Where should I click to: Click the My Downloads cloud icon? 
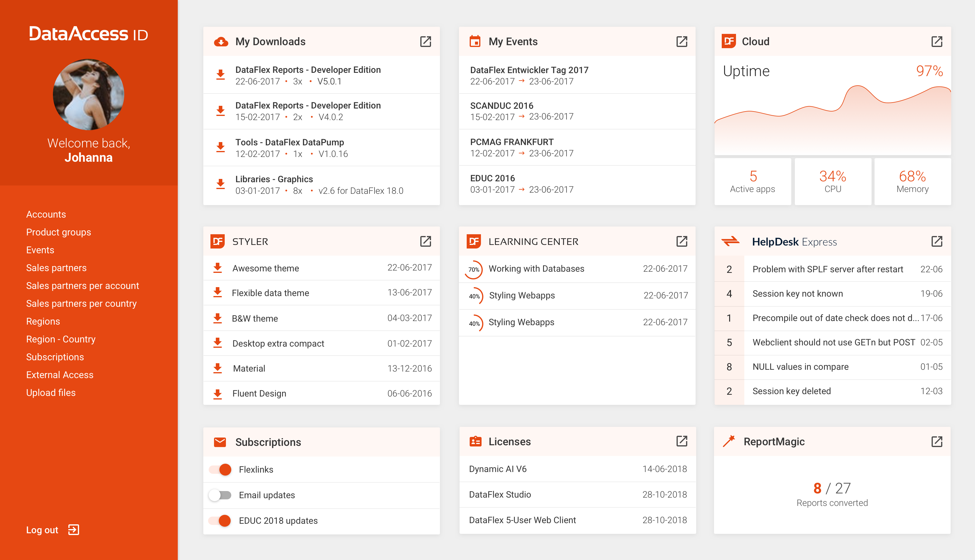(x=221, y=42)
